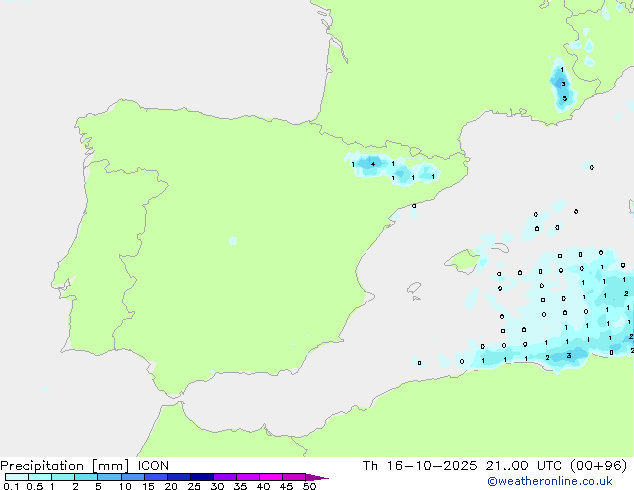Click the island of Mallorca on the map
Screen dimensions: 634x490
(x=461, y=262)
